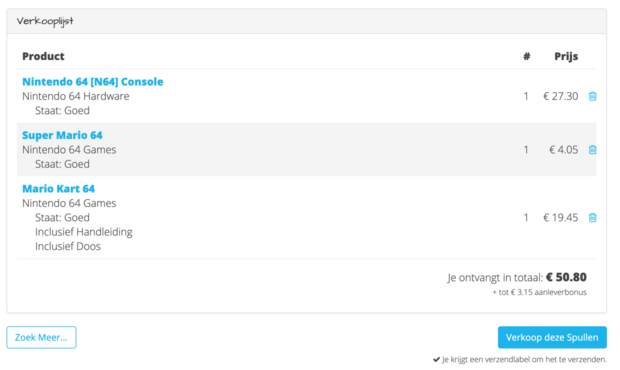Click the Prijs column header
This screenshot has width=620, height=370.
click(x=566, y=56)
